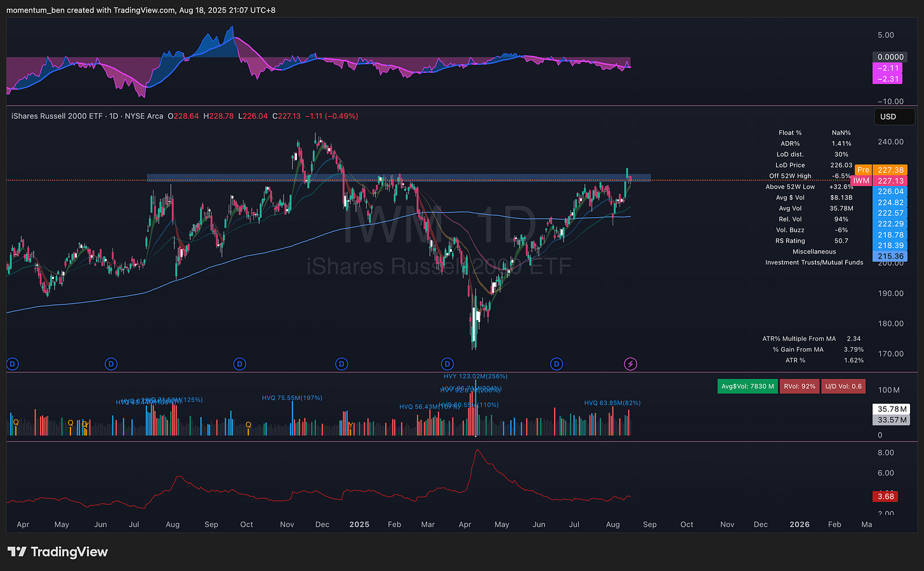Click the U/D Vol: 0.6 badge
Screen dimensions: 924x571
pos(844,386)
